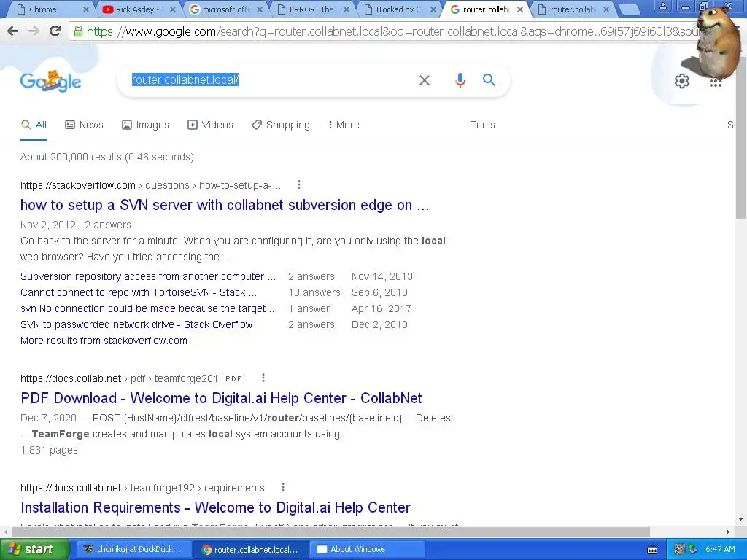This screenshot has height=560, width=747.
Task: Select the News search filter
Action: pyautogui.click(x=85, y=125)
